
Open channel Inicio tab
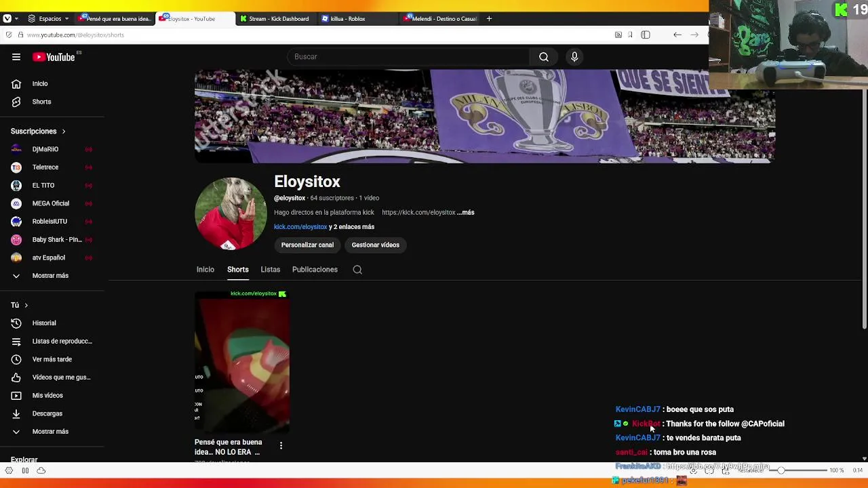(x=205, y=270)
